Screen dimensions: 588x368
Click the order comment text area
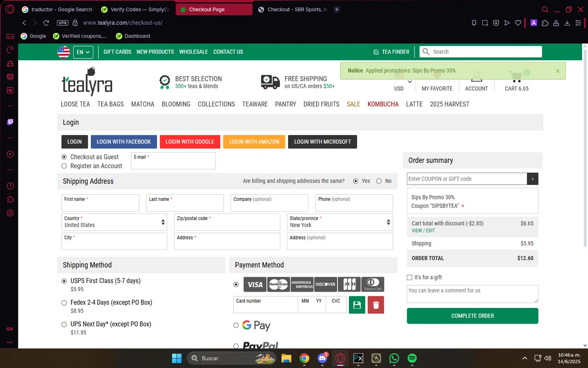(x=472, y=294)
